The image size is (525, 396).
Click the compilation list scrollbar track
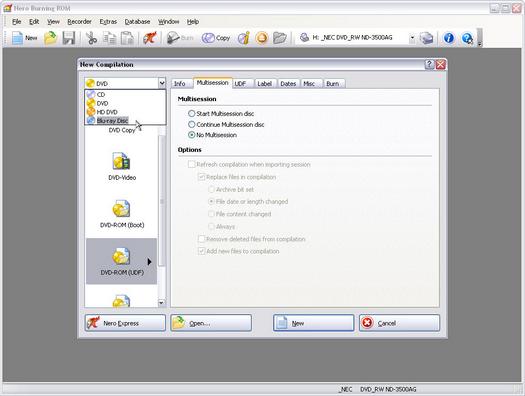click(x=161, y=283)
